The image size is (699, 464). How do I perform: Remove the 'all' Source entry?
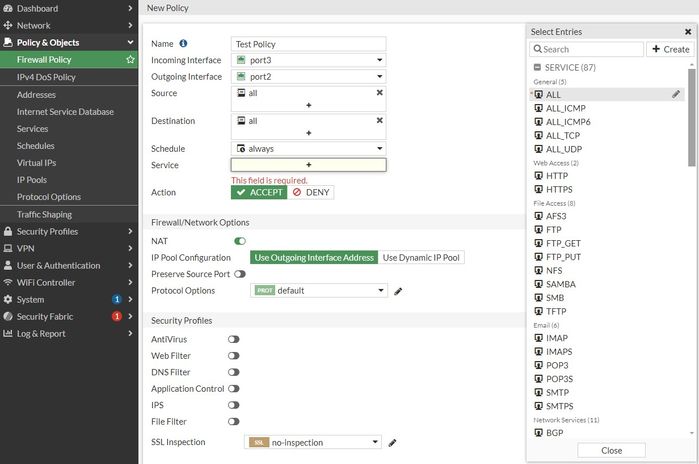coord(379,93)
